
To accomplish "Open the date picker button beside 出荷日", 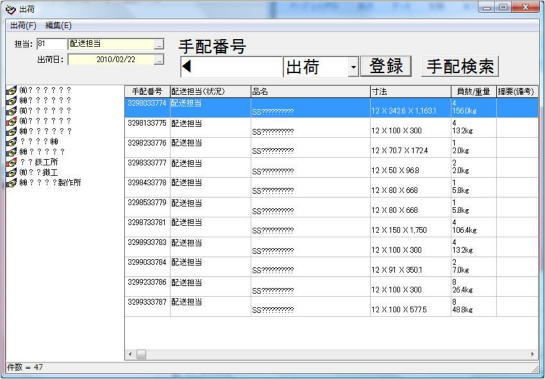I will pos(158,59).
